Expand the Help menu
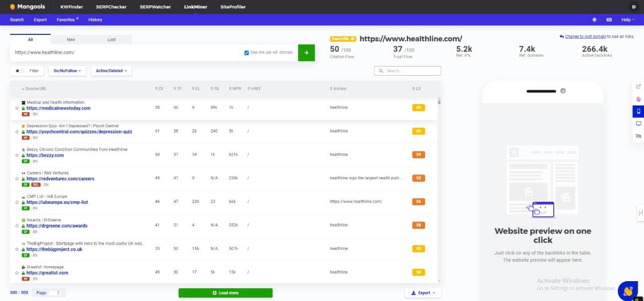644x301 pixels. [x=627, y=20]
